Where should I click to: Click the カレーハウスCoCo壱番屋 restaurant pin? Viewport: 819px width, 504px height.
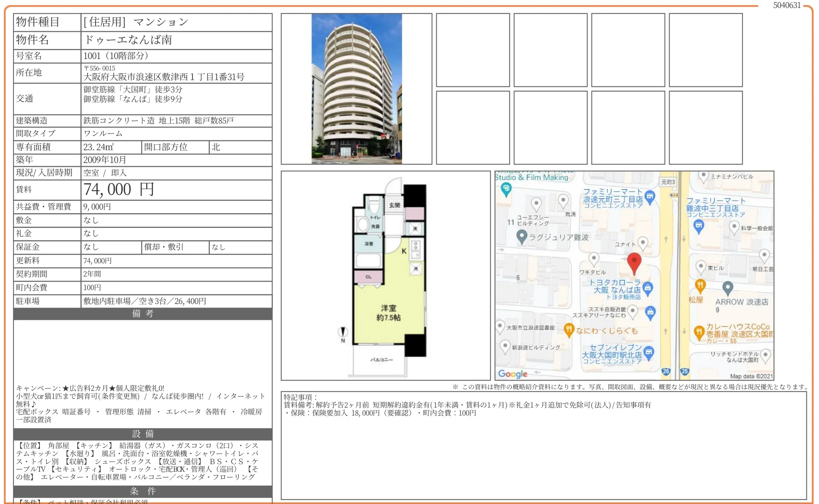(x=699, y=332)
